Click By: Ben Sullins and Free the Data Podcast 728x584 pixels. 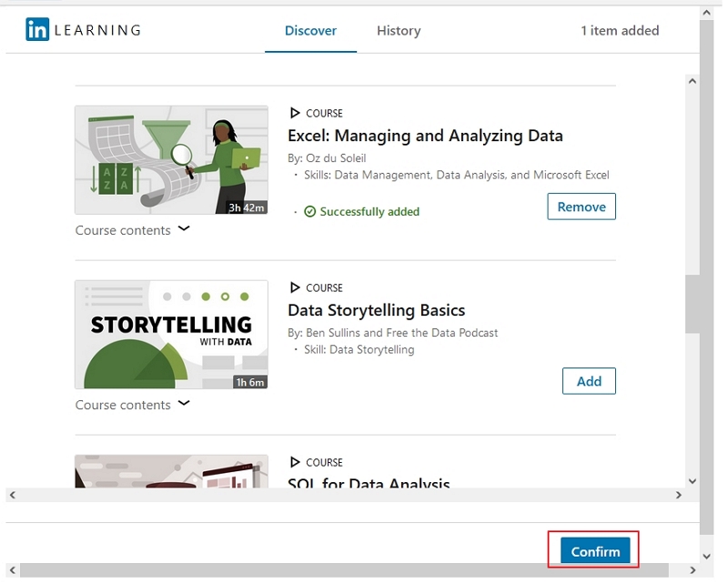coord(393,333)
